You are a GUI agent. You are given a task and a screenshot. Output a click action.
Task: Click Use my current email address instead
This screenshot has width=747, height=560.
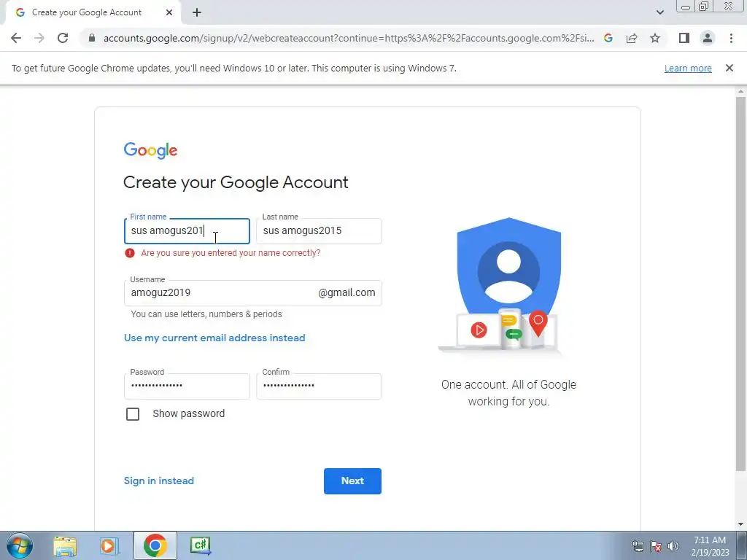click(x=214, y=338)
